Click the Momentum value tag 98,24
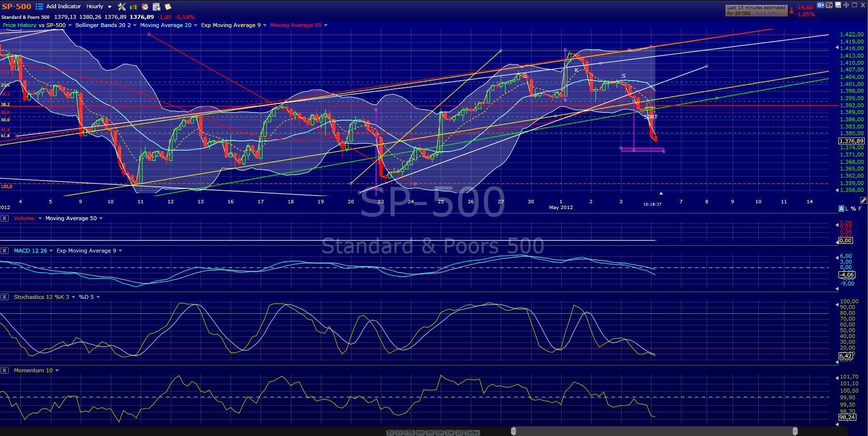The height and width of the screenshot is (436, 868). click(847, 417)
